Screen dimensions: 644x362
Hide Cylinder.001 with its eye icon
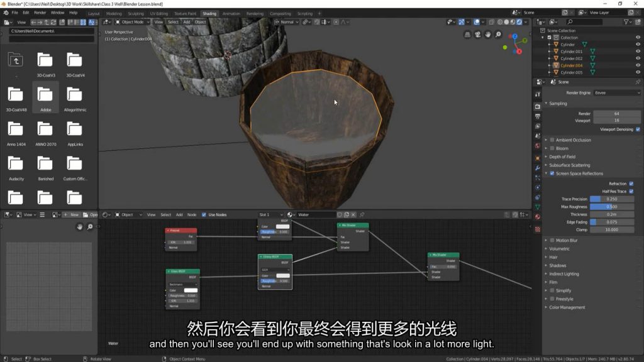(x=638, y=52)
